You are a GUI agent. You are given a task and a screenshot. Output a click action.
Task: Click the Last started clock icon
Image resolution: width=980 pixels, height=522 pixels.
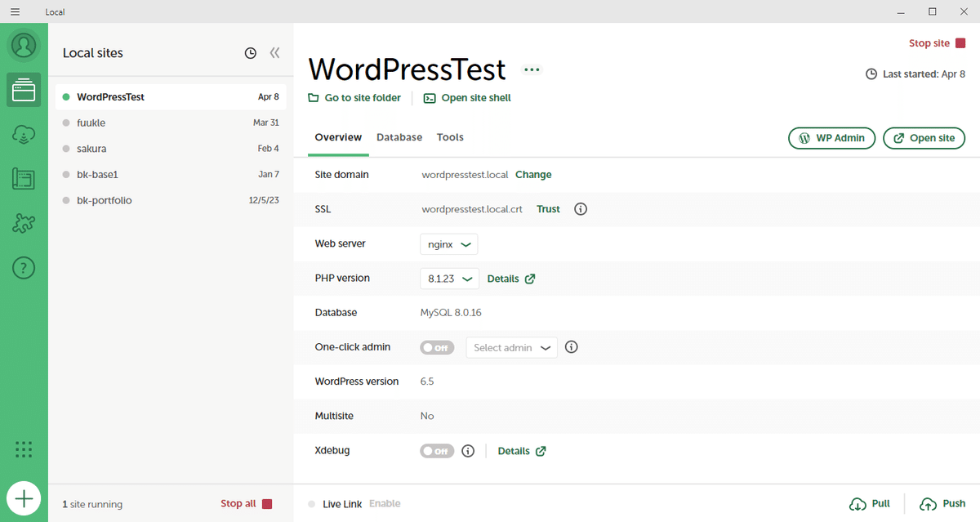871,74
